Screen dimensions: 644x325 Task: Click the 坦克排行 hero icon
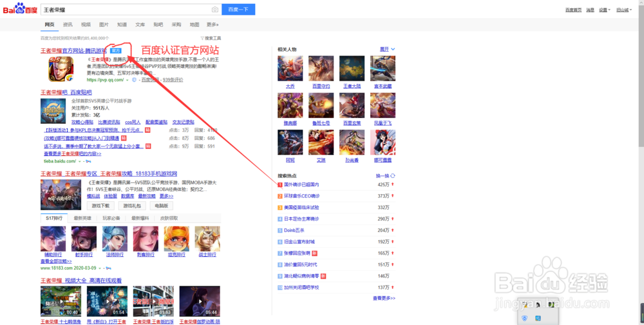tap(176, 239)
